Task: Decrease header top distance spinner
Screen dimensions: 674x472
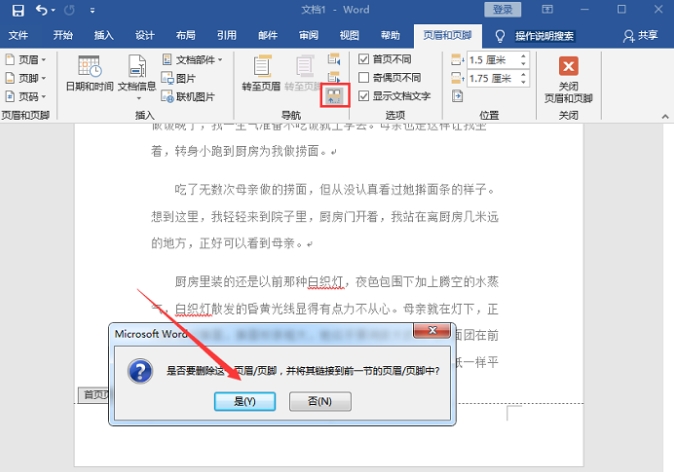Action: pos(523,64)
